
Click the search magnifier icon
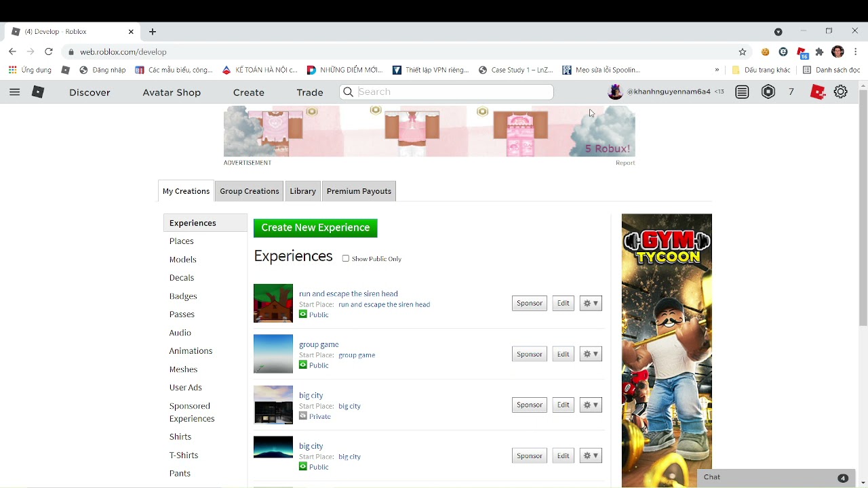349,92
